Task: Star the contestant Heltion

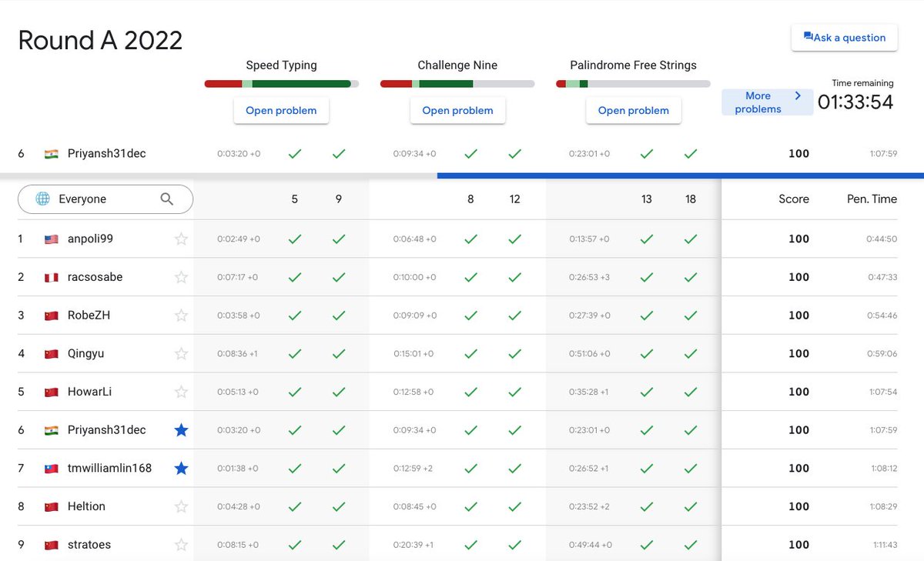Action: click(x=181, y=506)
